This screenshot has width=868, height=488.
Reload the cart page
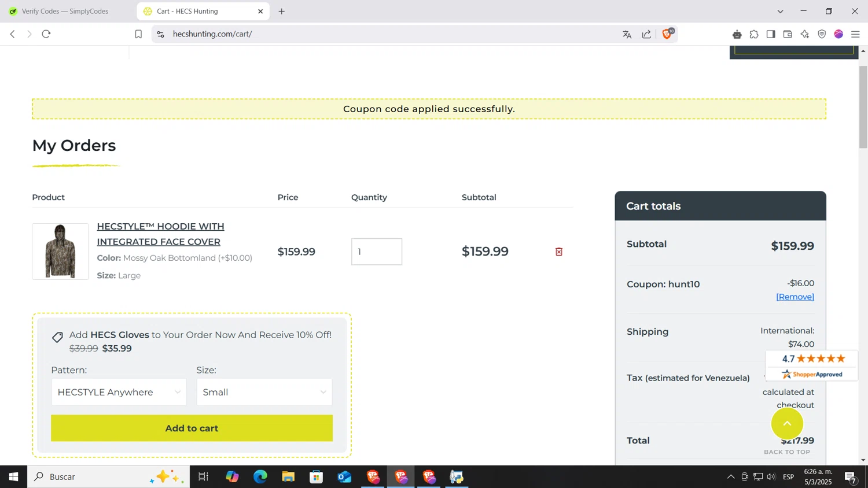coord(46,34)
